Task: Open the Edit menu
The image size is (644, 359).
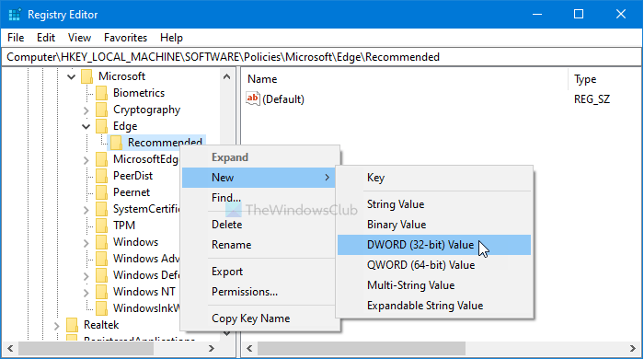Action: [46, 38]
